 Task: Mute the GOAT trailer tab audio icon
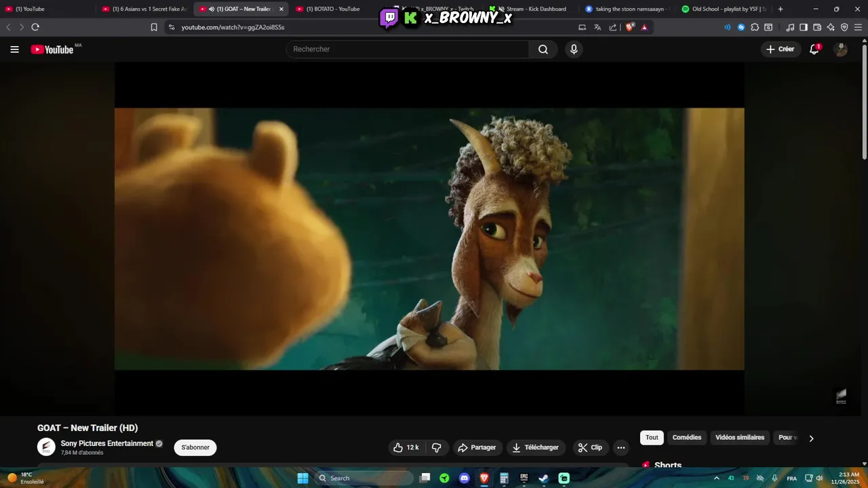[212, 9]
